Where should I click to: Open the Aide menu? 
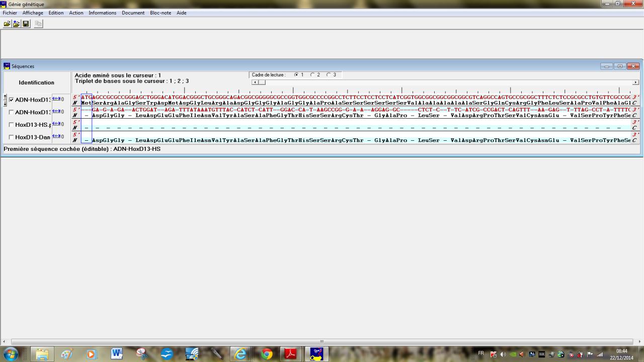[x=182, y=13]
